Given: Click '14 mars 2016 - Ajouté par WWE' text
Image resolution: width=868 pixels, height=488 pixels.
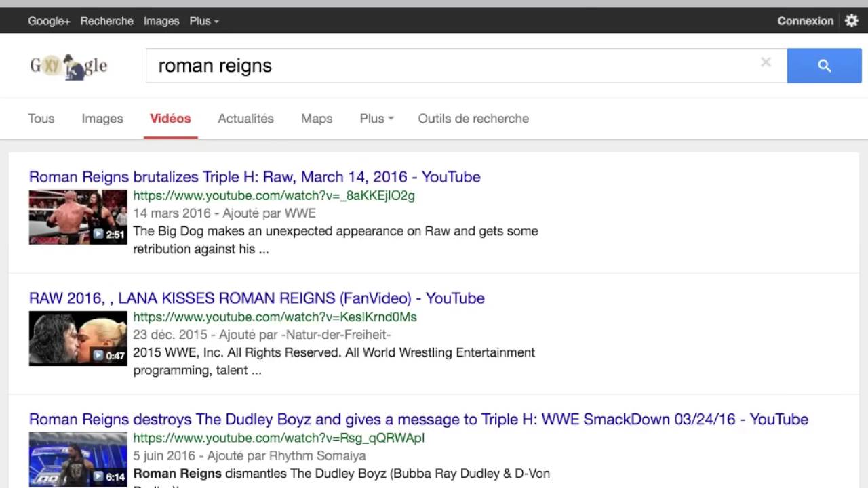Looking at the screenshot, I should [x=224, y=213].
